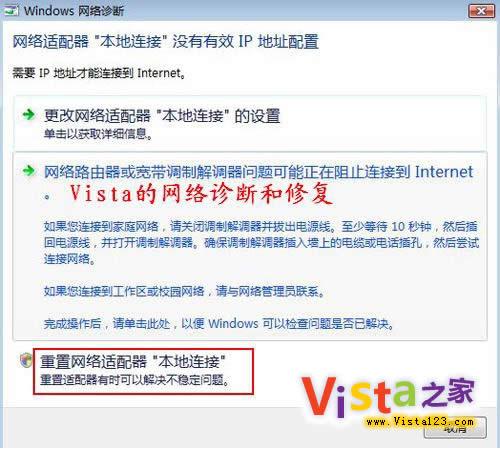
Task: Click the Windows 网络诊断 title text
Action: tap(74, 11)
